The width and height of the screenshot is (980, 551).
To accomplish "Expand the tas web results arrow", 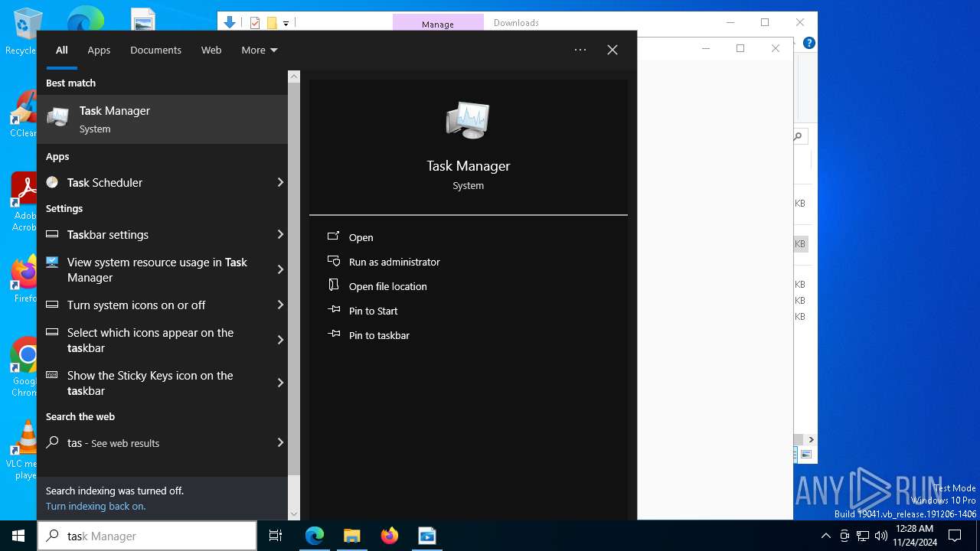I will [x=280, y=442].
